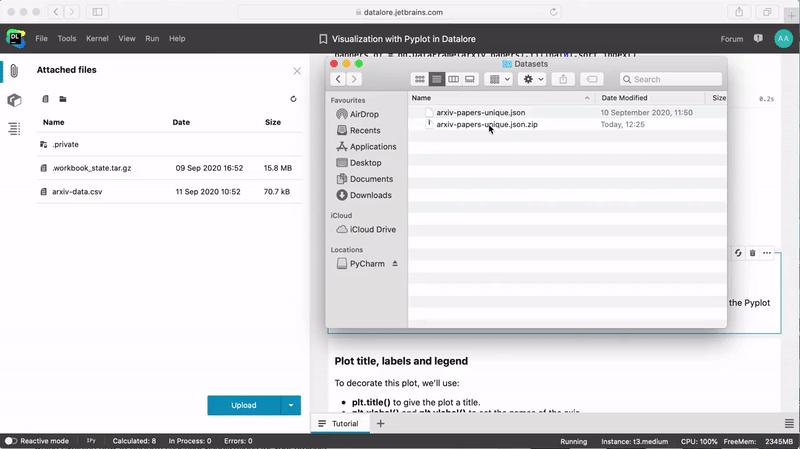The width and height of the screenshot is (800, 449).
Task: Open Finder action gear menu
Action: coord(533,79)
